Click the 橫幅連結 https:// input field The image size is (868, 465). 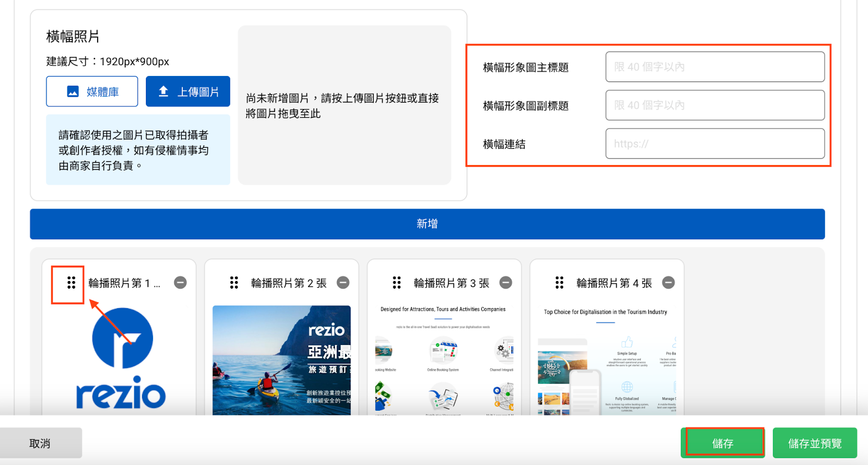[x=715, y=144]
